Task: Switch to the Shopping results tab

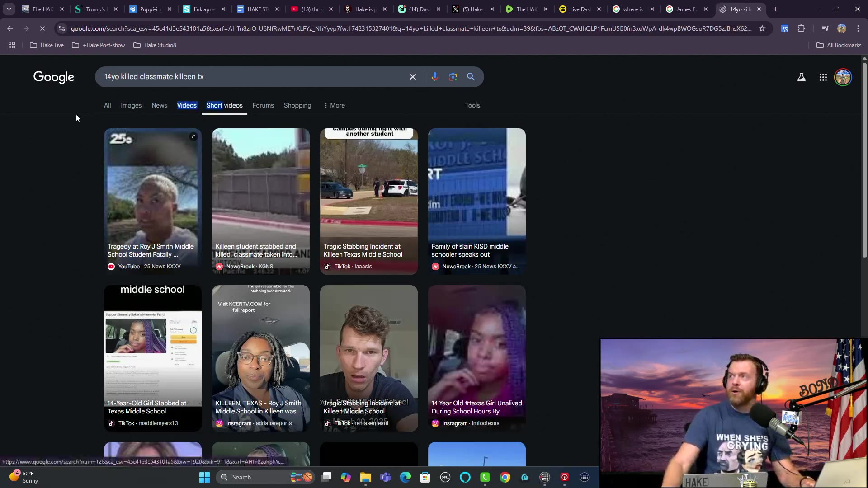Action: click(x=297, y=105)
